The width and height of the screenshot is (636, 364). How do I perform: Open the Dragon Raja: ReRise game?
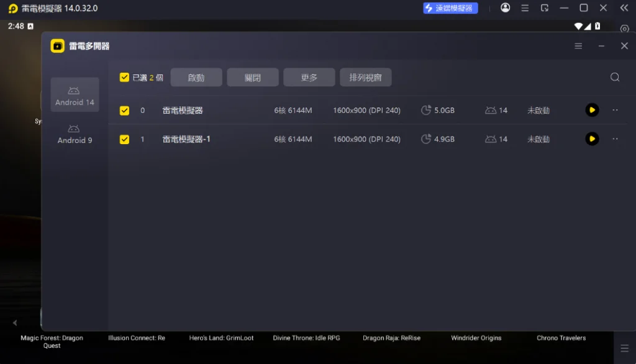[391, 338]
